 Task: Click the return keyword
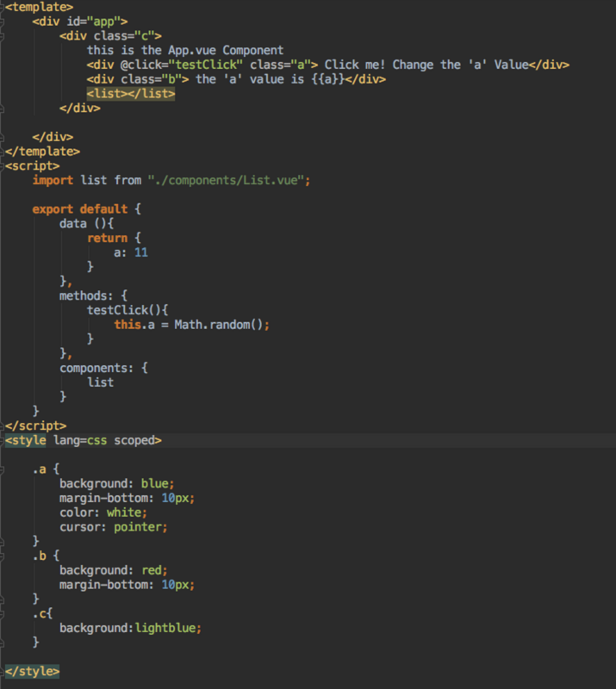tap(108, 239)
